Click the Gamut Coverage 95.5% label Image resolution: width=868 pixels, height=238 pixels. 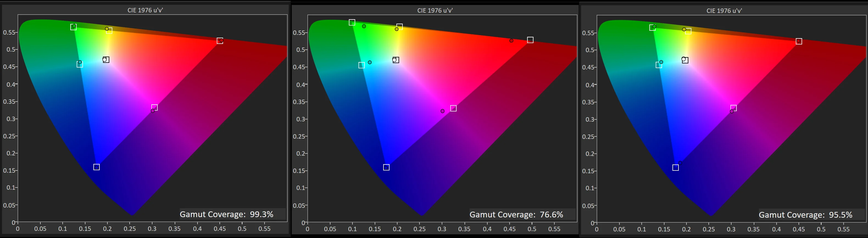tap(805, 215)
